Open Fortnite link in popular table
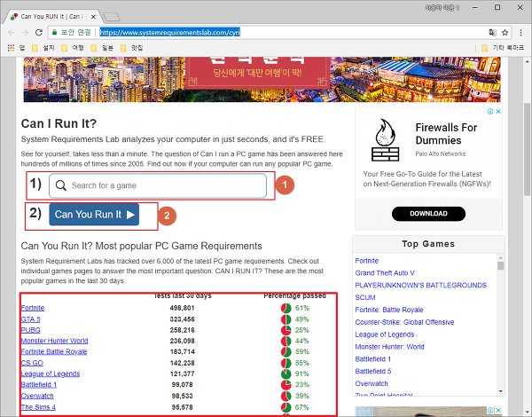Viewport: 532px width, 417px height. pos(33,308)
